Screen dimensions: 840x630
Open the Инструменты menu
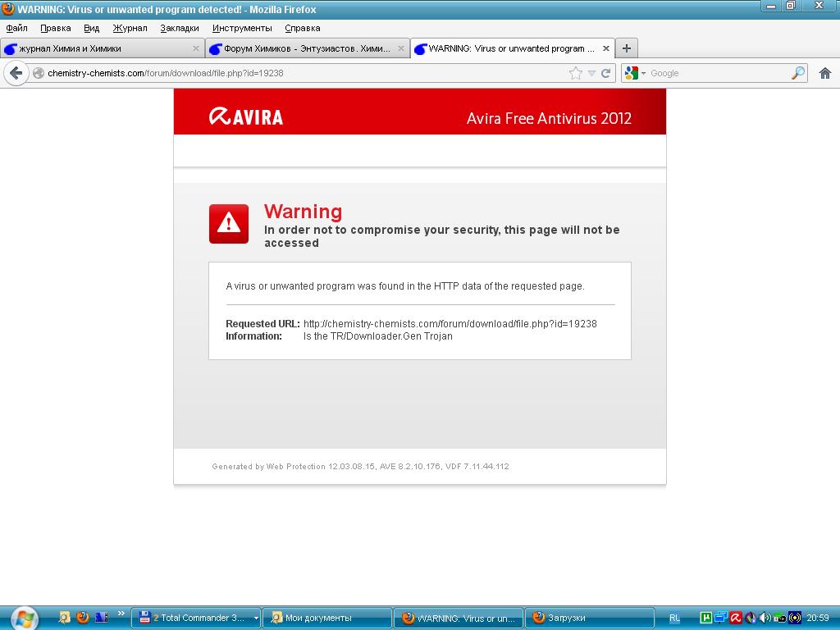(x=242, y=28)
